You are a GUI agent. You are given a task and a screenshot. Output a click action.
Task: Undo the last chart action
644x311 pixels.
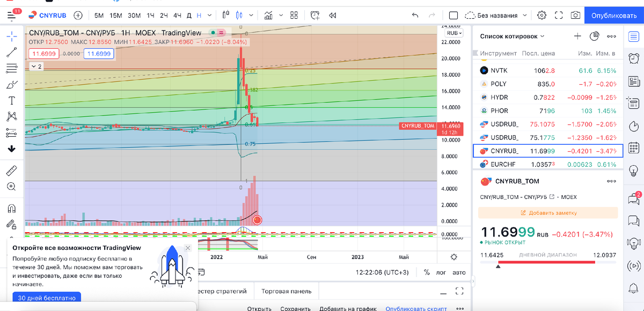click(x=415, y=16)
